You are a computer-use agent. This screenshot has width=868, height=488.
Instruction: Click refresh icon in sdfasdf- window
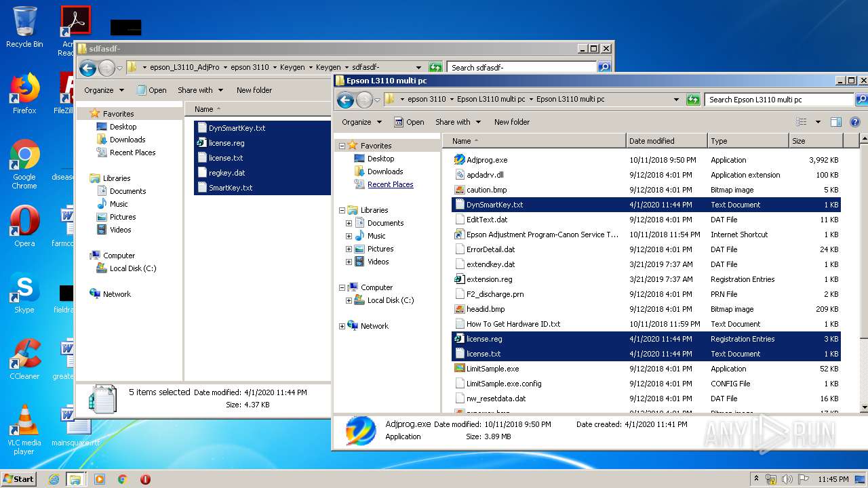click(436, 67)
